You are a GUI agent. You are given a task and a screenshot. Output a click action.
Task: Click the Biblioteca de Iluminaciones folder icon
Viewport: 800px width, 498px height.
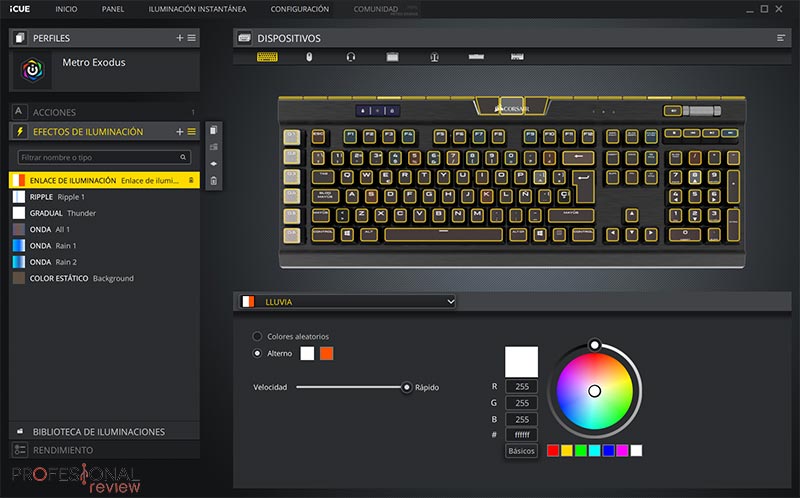pyautogui.click(x=20, y=432)
